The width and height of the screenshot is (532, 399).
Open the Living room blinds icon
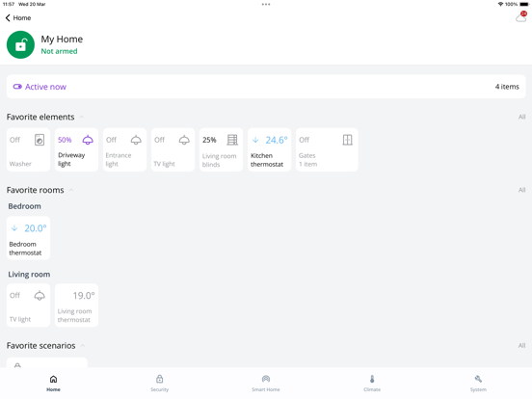click(x=232, y=140)
